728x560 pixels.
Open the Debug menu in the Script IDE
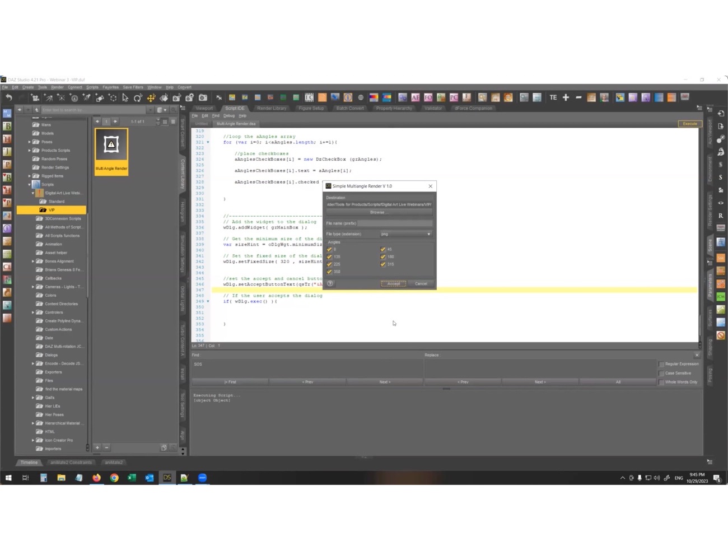228,115
